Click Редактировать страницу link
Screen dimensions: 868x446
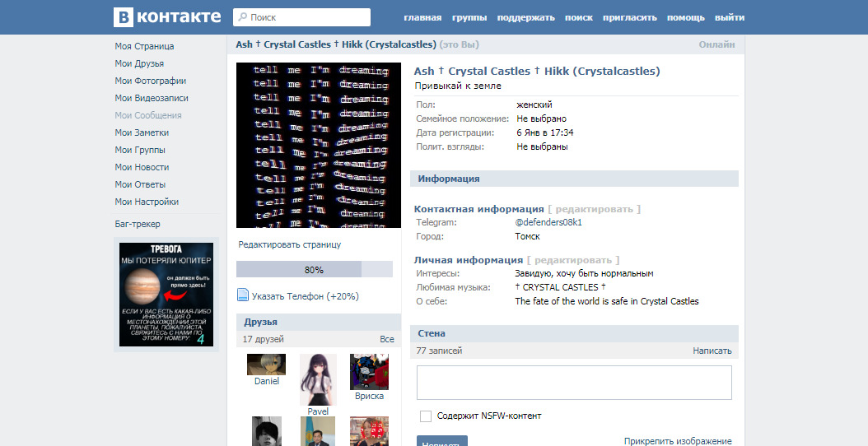pyautogui.click(x=290, y=244)
